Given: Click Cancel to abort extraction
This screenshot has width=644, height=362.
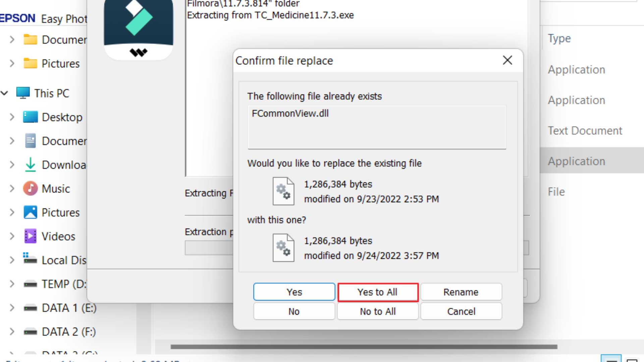Looking at the screenshot, I should tap(461, 312).
